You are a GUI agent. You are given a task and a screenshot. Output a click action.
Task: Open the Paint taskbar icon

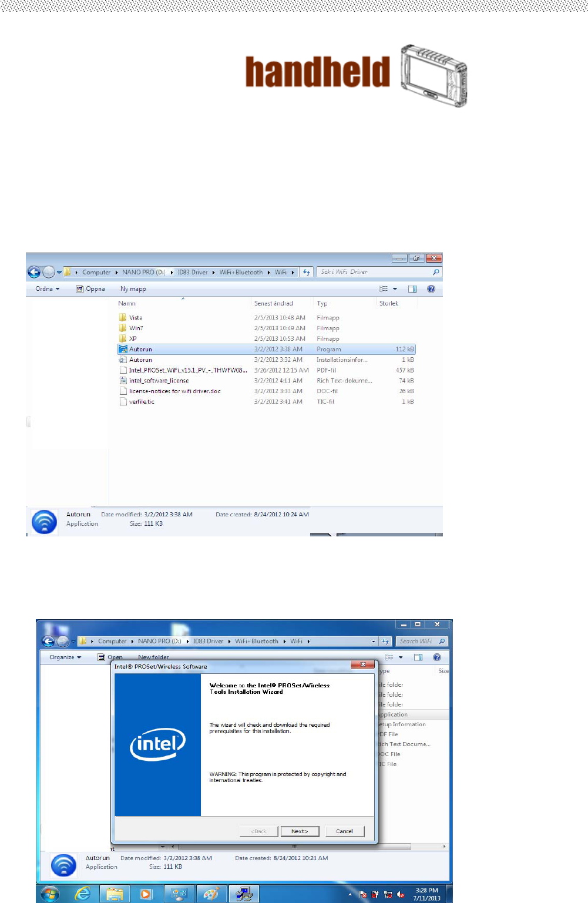210,894
